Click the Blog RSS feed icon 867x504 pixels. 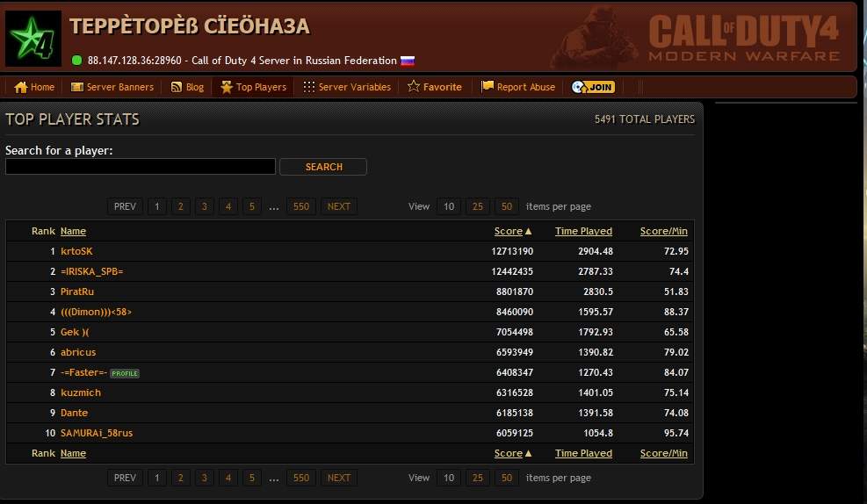(177, 87)
